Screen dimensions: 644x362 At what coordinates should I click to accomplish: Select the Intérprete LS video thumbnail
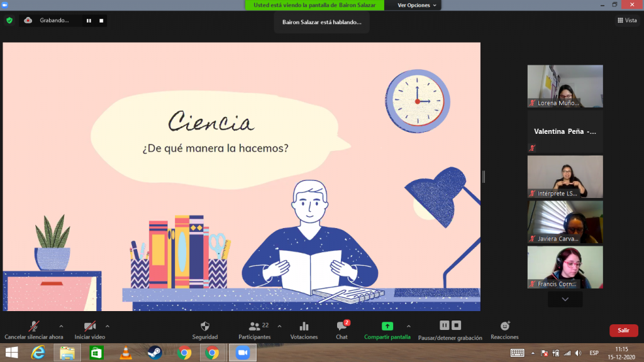pyautogui.click(x=565, y=177)
